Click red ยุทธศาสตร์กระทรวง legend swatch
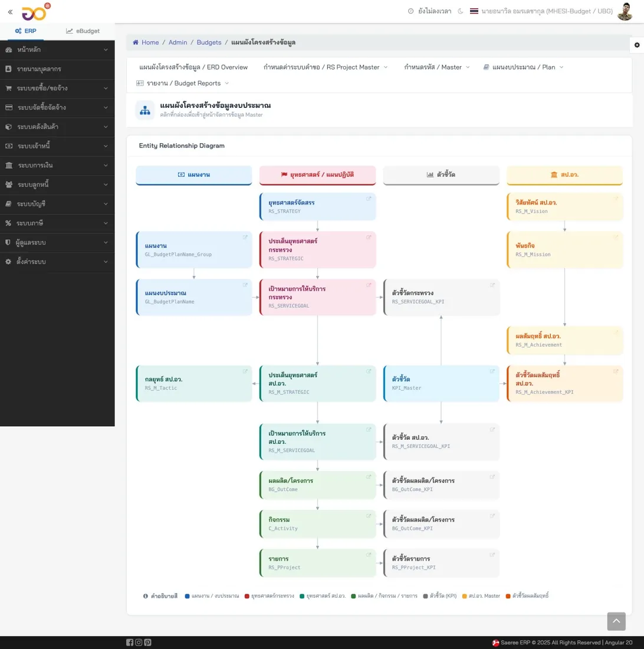The height and width of the screenshot is (649, 644). coord(247,596)
